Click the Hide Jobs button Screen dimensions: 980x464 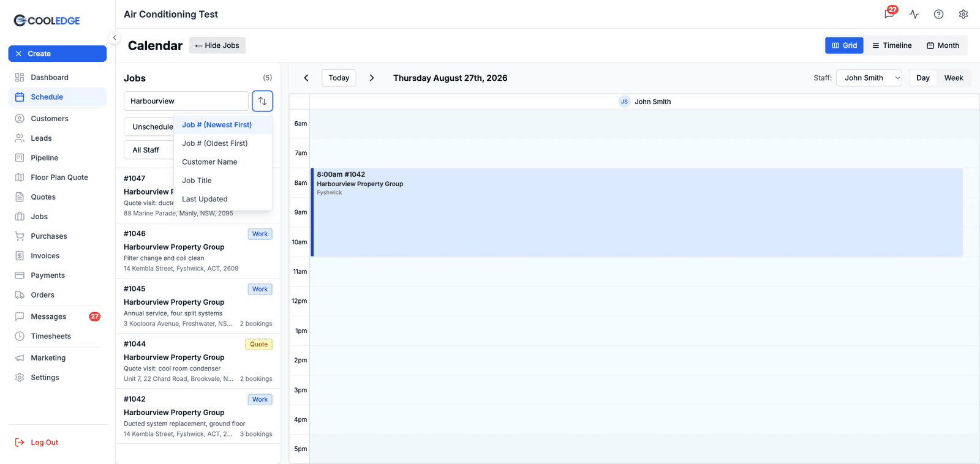pos(217,45)
